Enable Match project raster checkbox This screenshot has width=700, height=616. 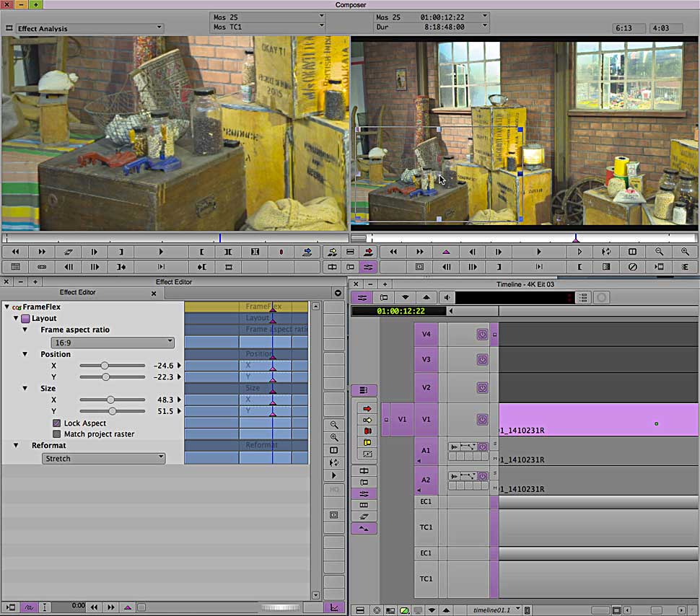pos(56,434)
